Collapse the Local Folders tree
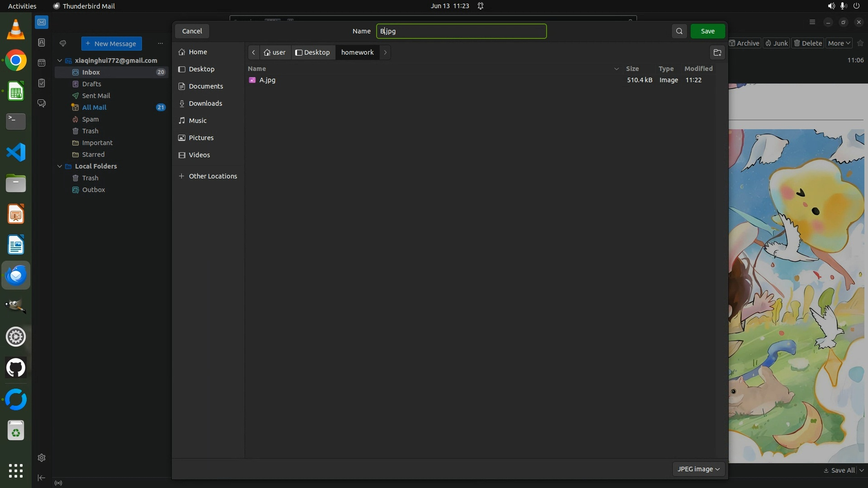 (x=60, y=166)
